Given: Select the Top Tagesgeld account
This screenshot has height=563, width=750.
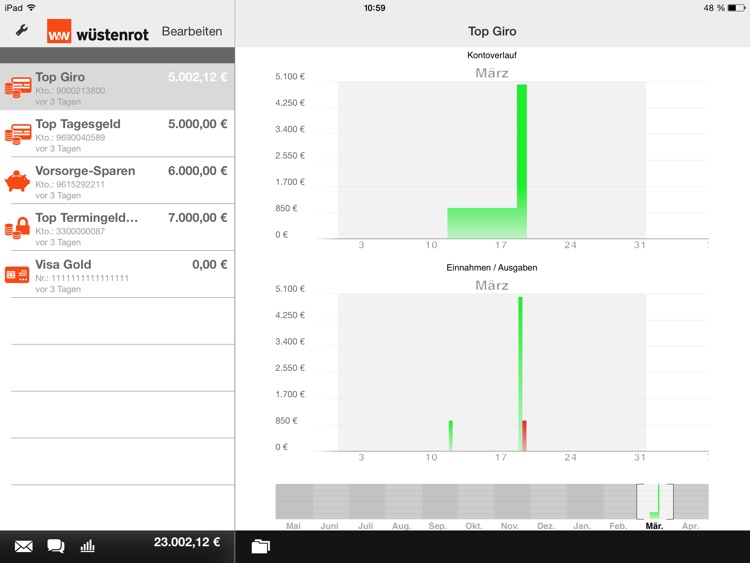Looking at the screenshot, I should pos(117,134).
